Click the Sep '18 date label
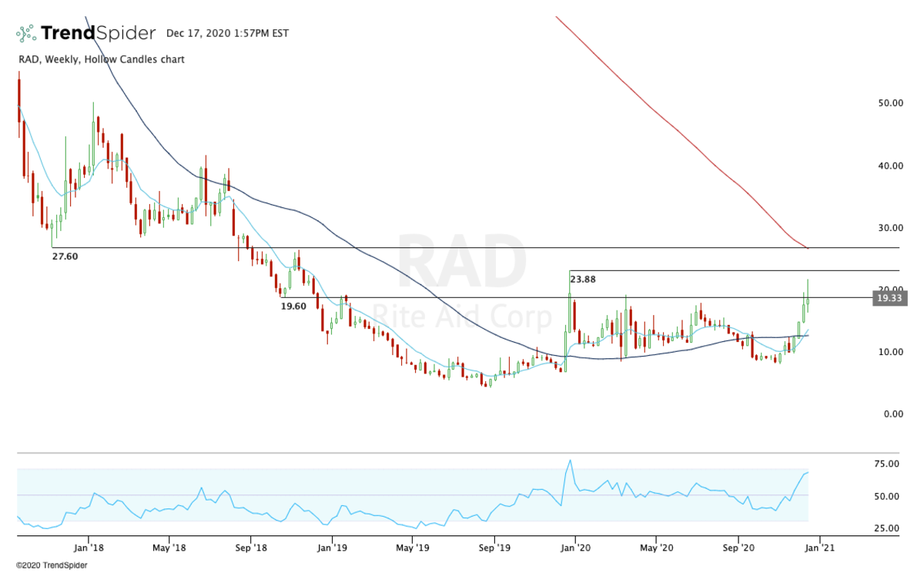Image resolution: width=924 pixels, height=573 pixels. click(251, 548)
